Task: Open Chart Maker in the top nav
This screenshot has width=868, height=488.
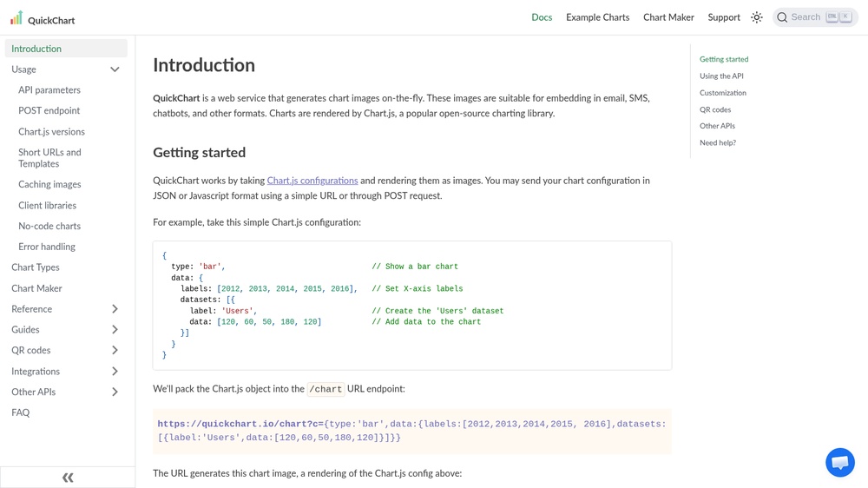Action: 668,17
